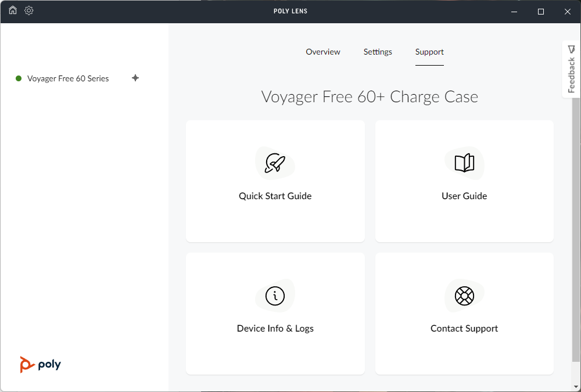
Task: Open Device Info & Logs label
Action: tap(275, 329)
